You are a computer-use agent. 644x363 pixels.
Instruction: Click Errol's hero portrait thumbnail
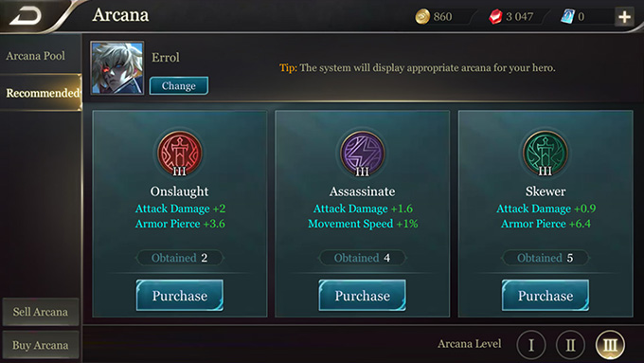click(117, 68)
